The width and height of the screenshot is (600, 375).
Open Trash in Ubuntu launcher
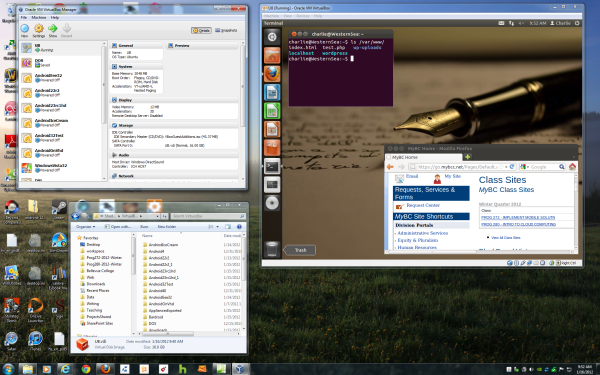pos(272,249)
